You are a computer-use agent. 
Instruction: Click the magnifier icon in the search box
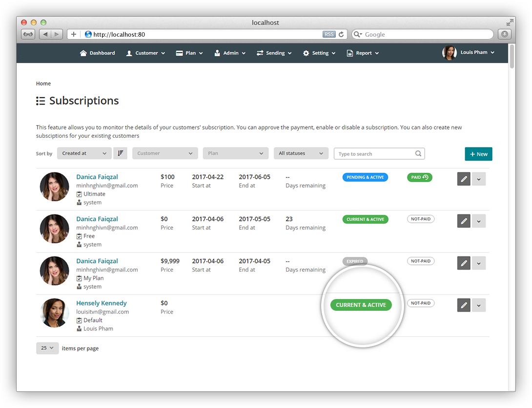418,153
